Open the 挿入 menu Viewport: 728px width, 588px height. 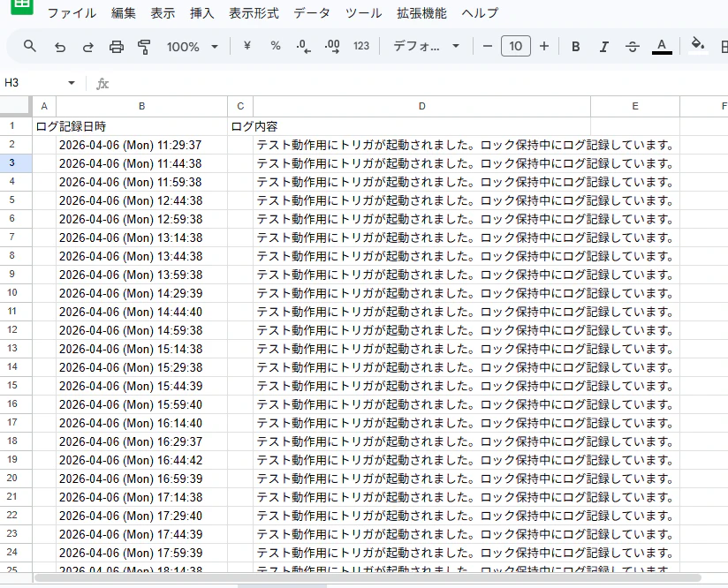point(202,13)
